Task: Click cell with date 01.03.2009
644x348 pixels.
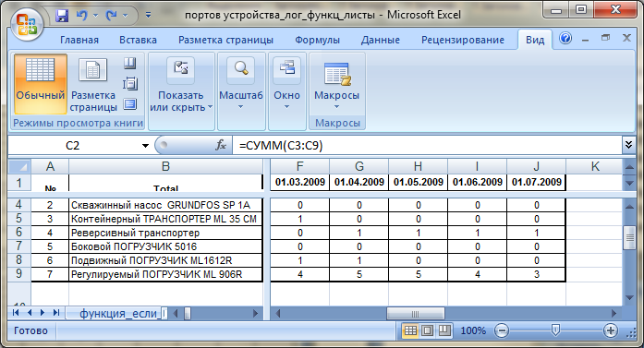Action: (299, 182)
